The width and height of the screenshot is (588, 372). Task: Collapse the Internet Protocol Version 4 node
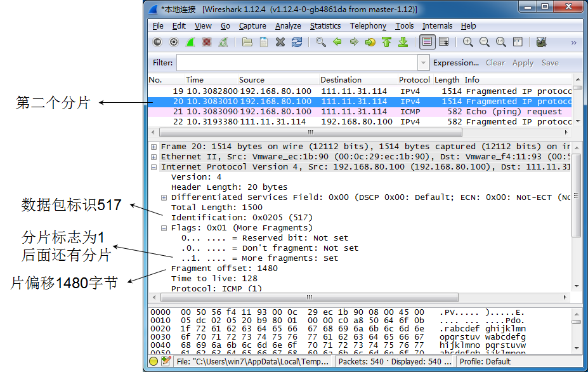(x=154, y=167)
